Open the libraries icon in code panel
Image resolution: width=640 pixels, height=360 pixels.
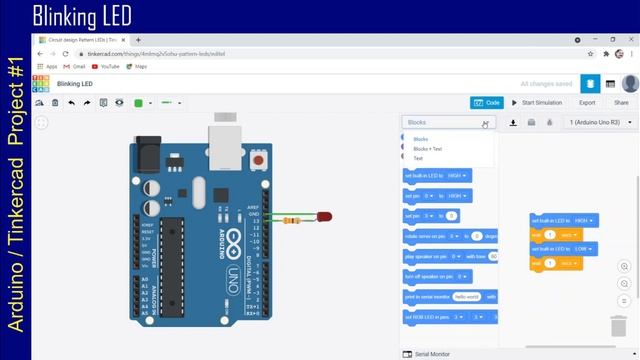531,122
